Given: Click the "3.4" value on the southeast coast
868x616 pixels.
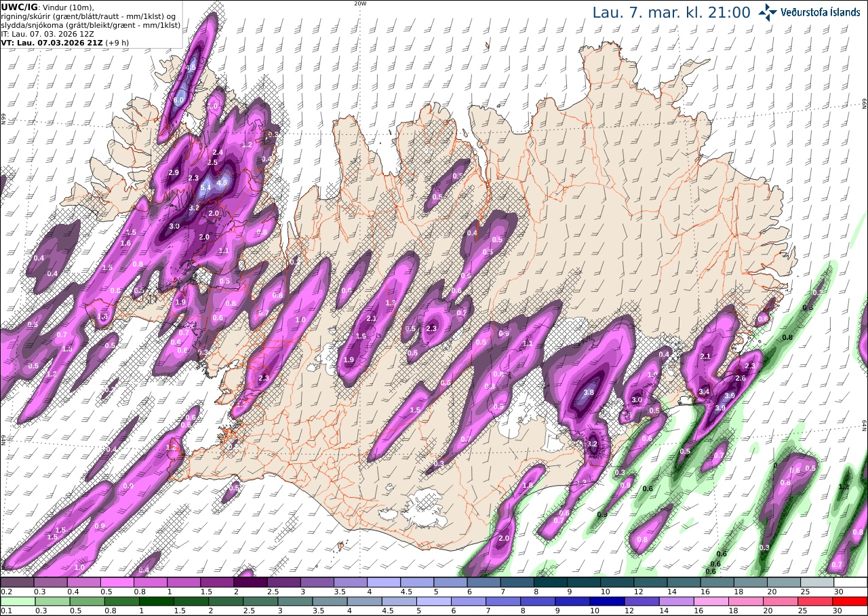Looking at the screenshot, I should pos(704,392).
